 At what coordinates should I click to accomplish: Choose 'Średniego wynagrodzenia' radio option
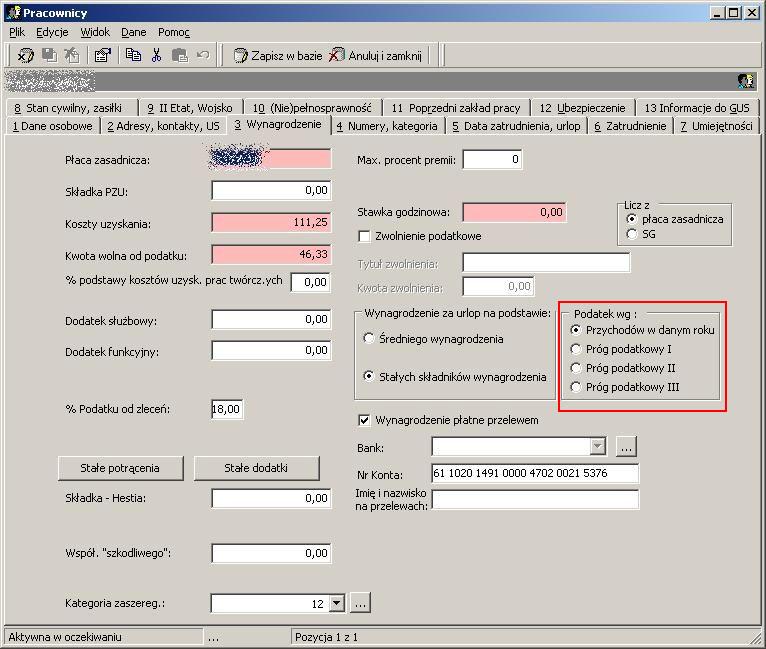pyautogui.click(x=369, y=338)
